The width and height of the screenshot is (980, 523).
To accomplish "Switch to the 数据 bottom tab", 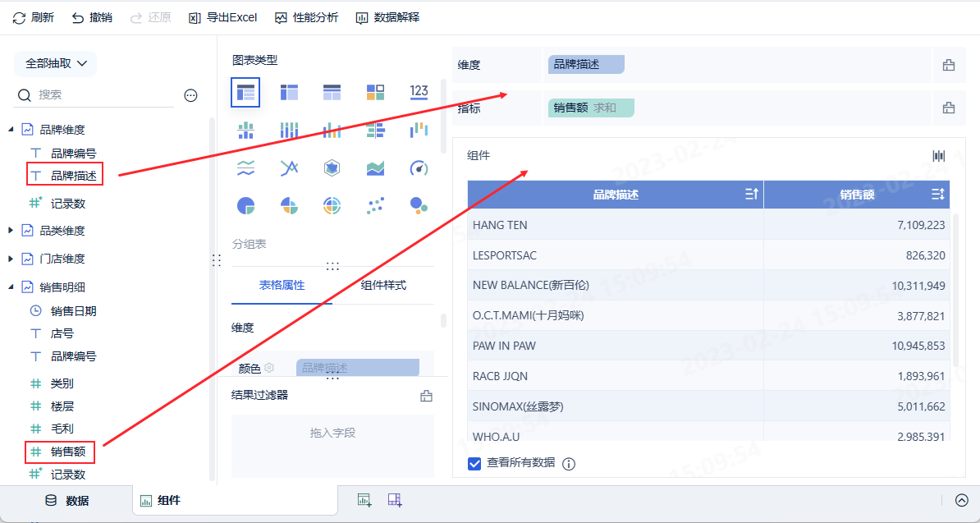I will point(66,501).
